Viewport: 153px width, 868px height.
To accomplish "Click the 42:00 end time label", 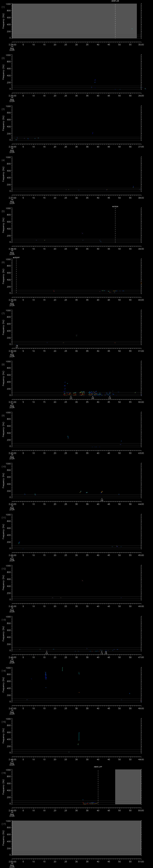I will pos(141,402).
